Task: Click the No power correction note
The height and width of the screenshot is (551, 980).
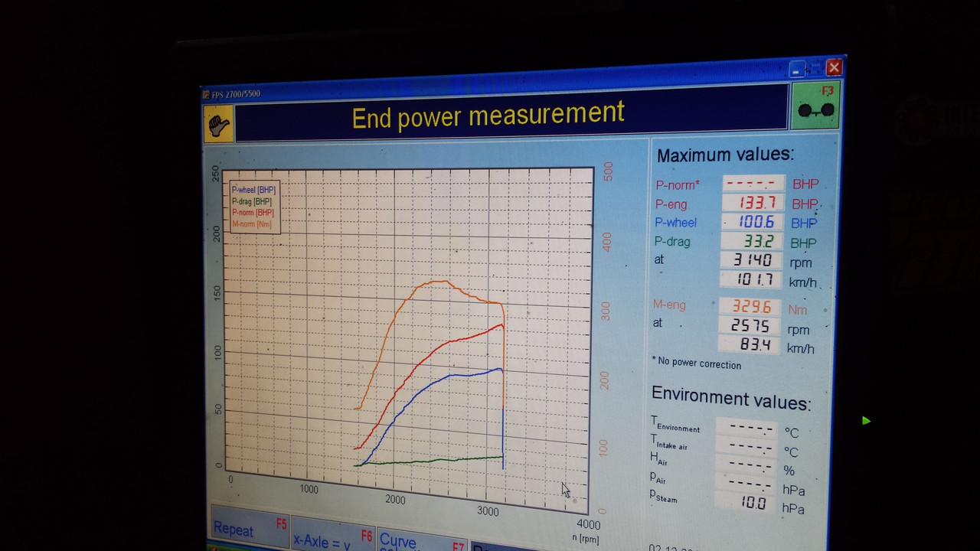Action: point(696,363)
